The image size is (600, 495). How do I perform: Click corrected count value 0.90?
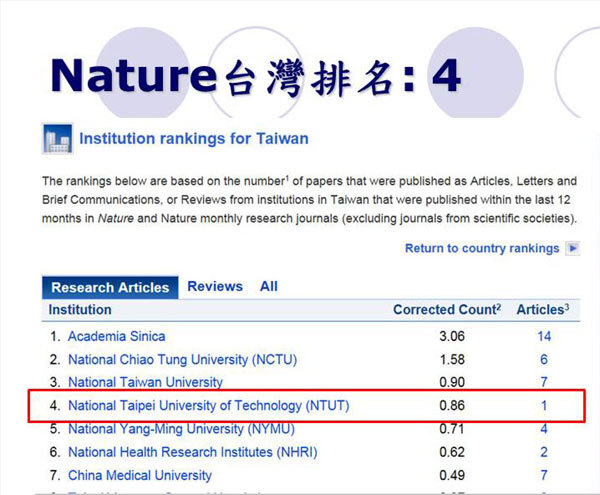(x=452, y=382)
